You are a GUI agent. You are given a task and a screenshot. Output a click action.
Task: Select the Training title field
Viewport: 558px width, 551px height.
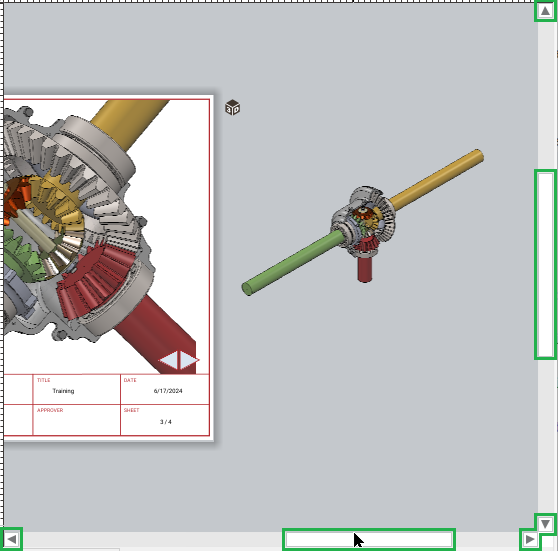click(77, 389)
